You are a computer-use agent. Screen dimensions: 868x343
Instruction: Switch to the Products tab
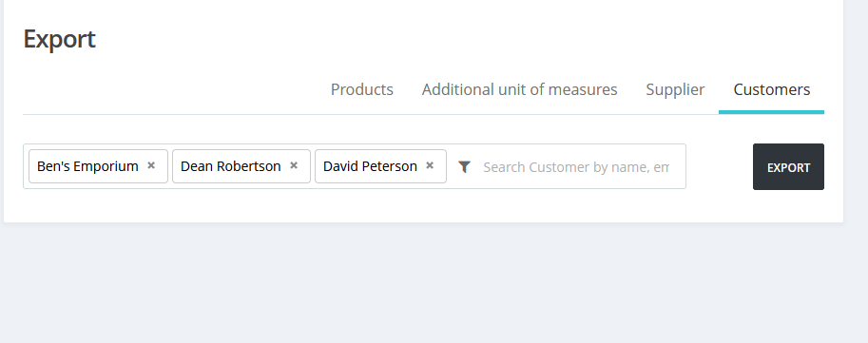[x=362, y=89]
